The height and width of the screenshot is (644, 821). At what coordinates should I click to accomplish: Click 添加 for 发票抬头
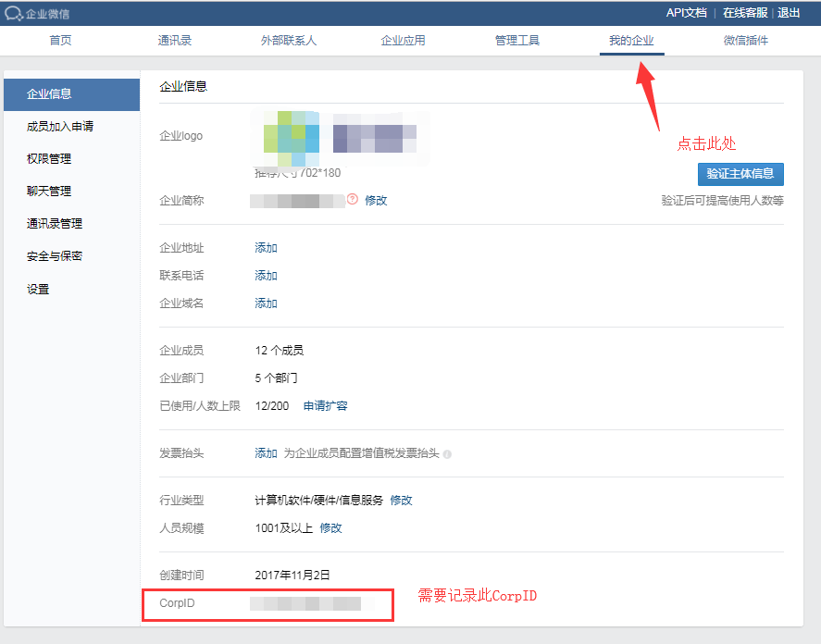click(x=266, y=453)
